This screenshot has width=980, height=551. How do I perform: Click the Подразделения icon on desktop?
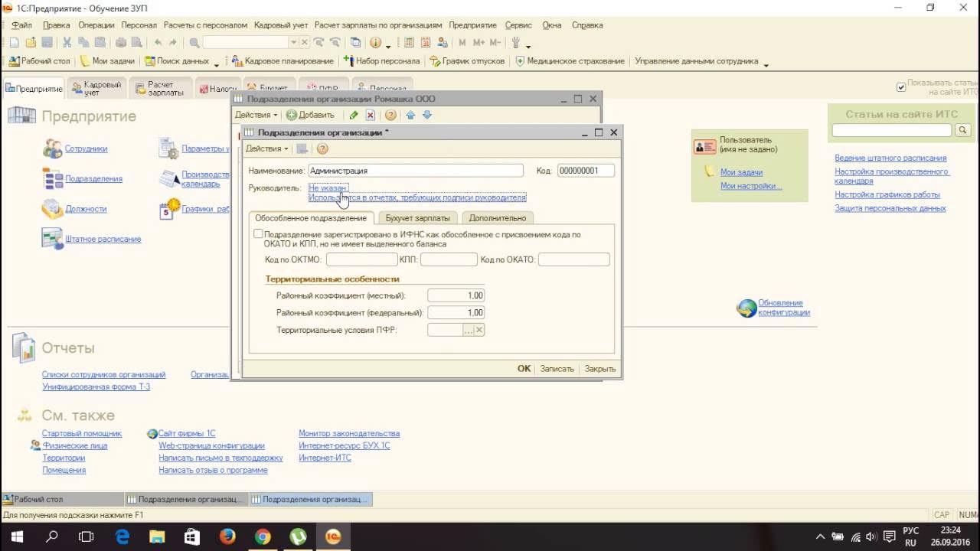(x=52, y=178)
